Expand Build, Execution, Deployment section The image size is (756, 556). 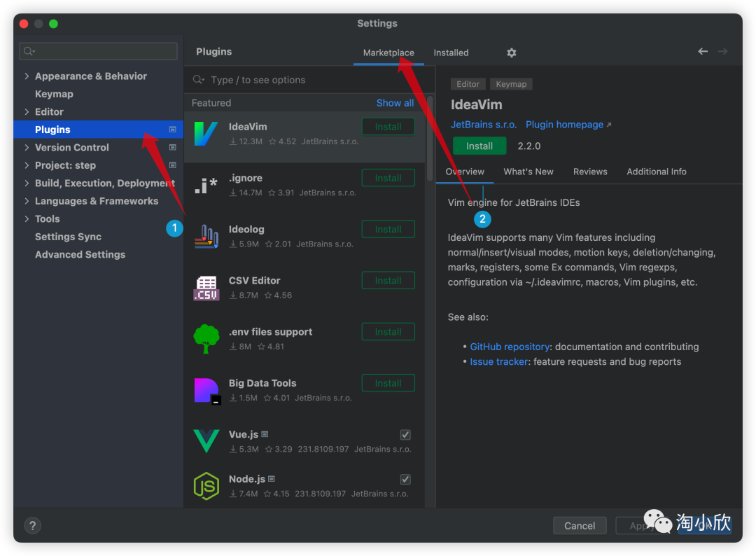tap(27, 183)
